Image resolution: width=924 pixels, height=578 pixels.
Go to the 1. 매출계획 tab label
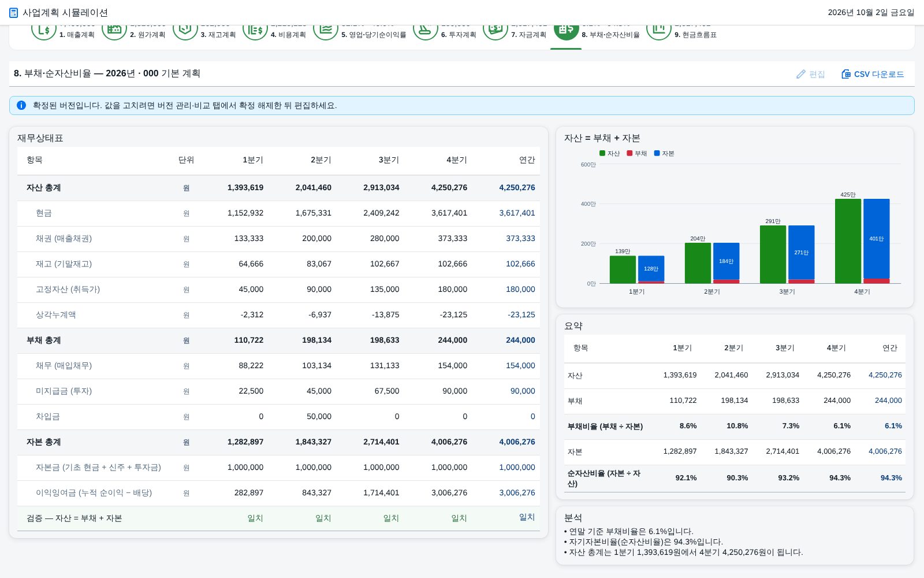(x=77, y=35)
